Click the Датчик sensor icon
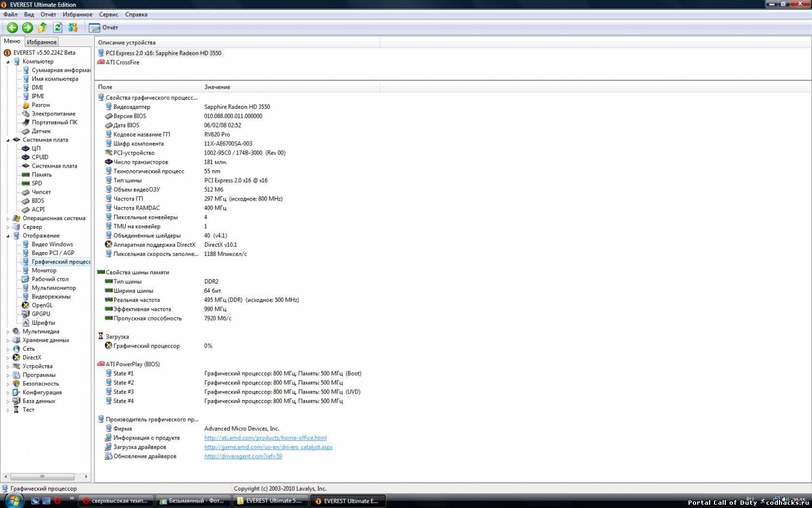 [25, 131]
